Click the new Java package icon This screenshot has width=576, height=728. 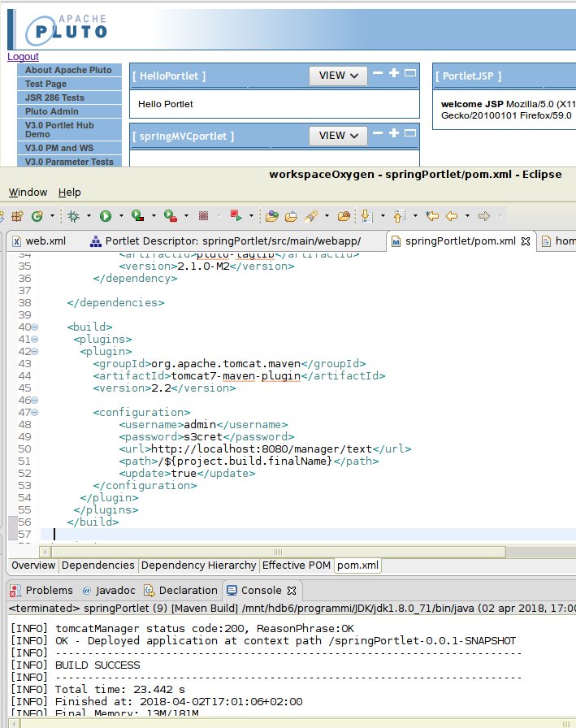pyautogui.click(x=18, y=216)
